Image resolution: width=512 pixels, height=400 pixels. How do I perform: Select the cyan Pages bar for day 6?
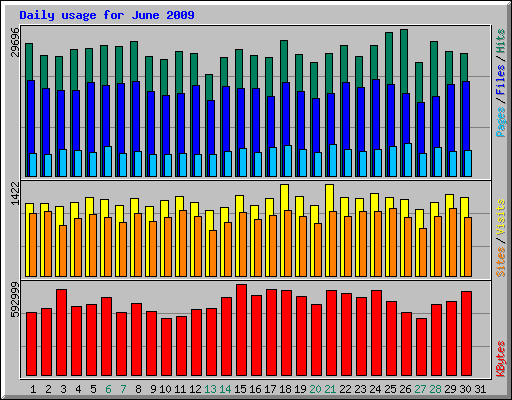(x=108, y=161)
